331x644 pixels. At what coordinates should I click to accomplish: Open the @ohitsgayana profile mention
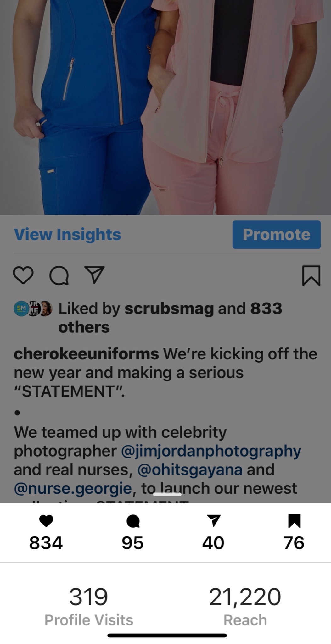point(190,470)
